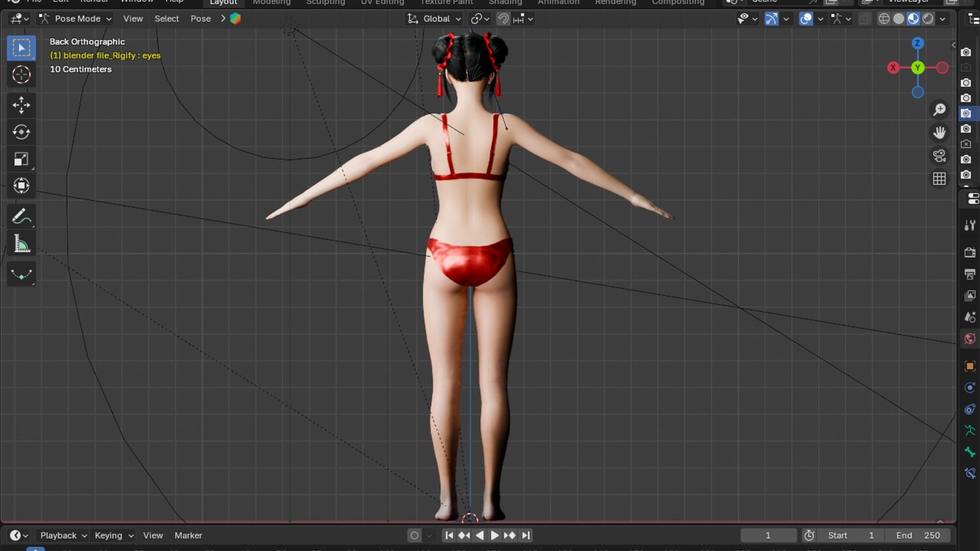The height and width of the screenshot is (551, 980).
Task: Click the End frame field
Action: click(918, 535)
